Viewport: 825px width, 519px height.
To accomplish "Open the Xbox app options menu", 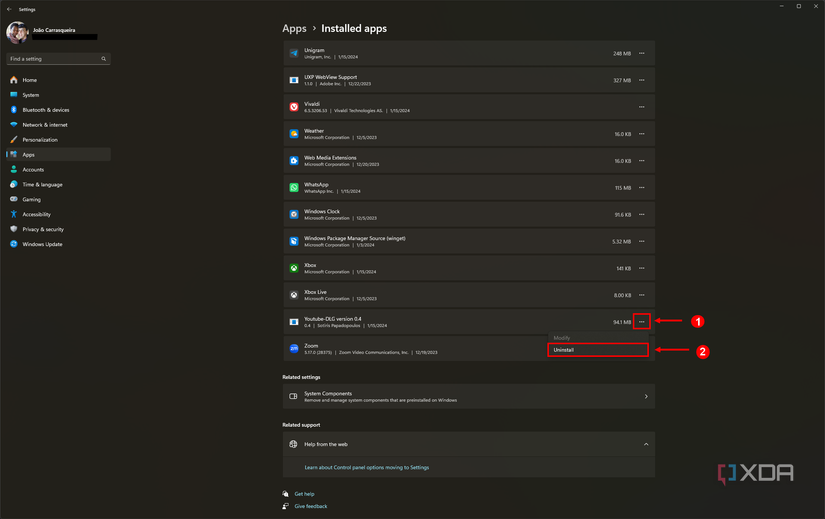I will 641,268.
